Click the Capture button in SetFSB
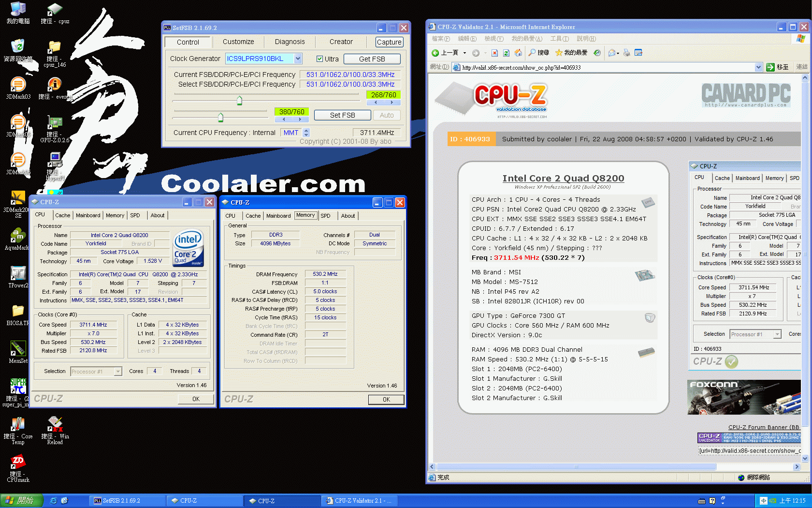This screenshot has width=812, height=508. [389, 42]
